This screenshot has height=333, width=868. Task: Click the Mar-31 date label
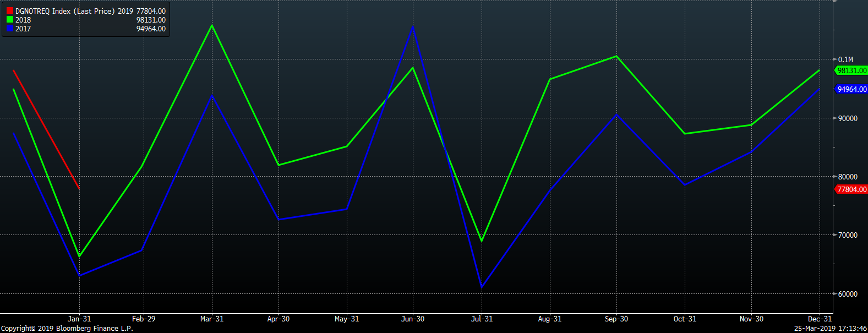click(212, 319)
